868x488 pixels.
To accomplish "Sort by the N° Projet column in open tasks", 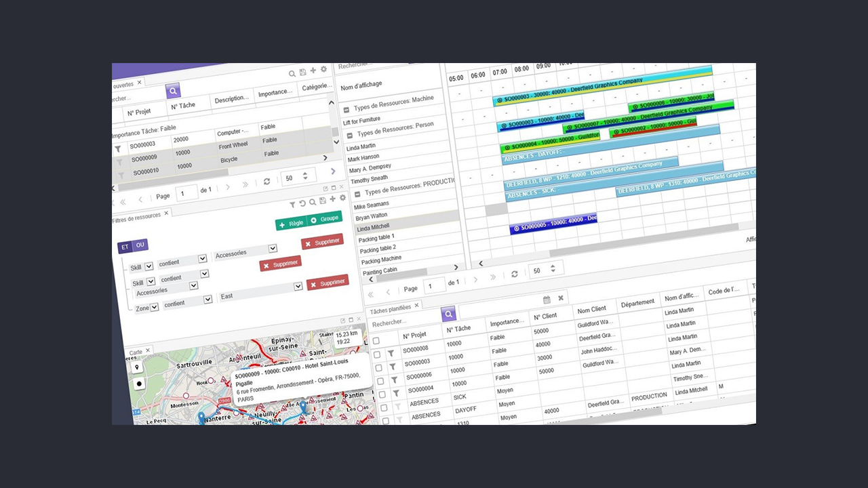I will (x=140, y=112).
